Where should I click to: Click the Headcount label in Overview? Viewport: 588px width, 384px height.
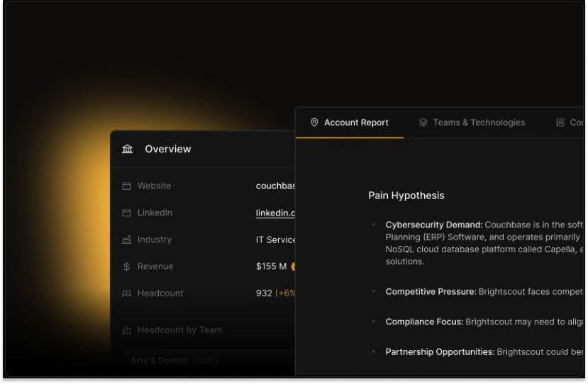click(x=160, y=293)
